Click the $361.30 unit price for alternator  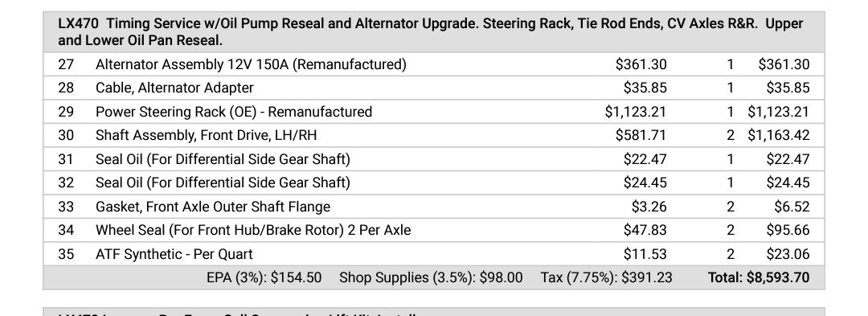click(x=641, y=65)
